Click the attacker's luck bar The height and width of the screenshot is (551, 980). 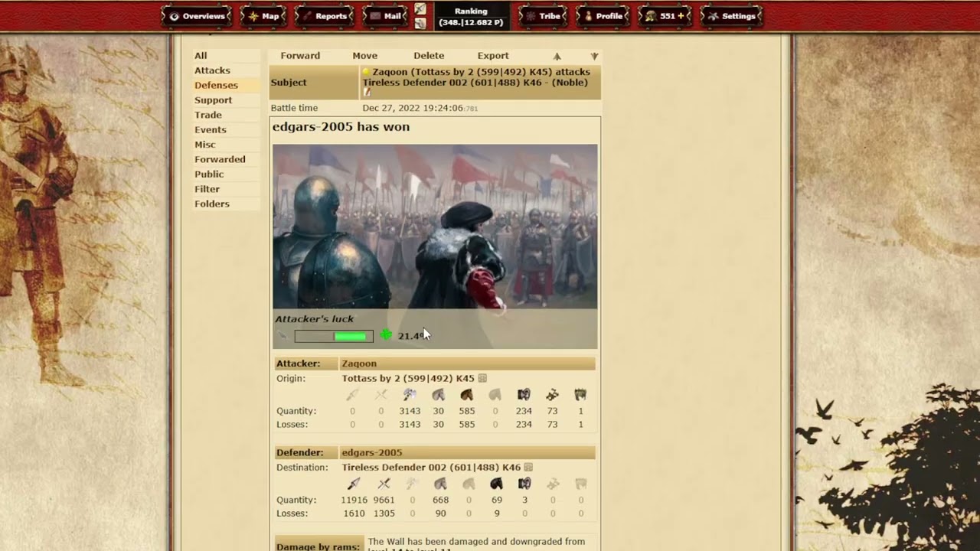click(x=334, y=336)
